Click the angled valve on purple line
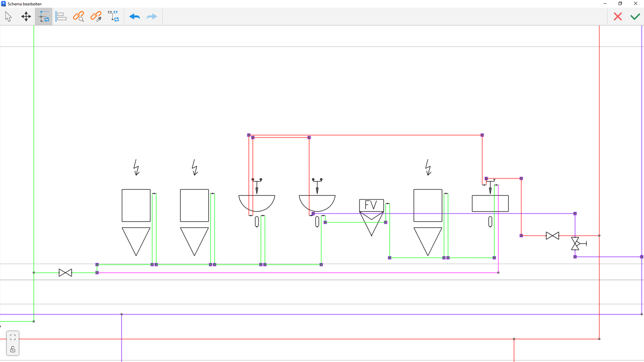This screenshot has height=362, width=644. click(x=576, y=244)
